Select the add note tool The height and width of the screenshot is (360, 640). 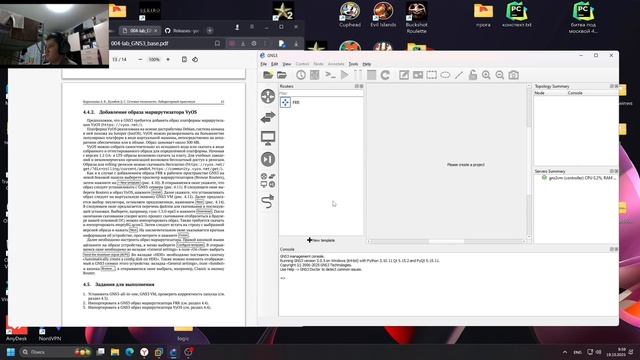click(404, 75)
